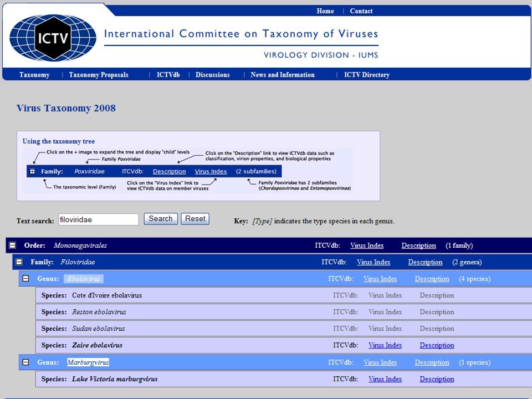Viewport: 532px width, 399px height.
Task: Select the Mononegavirales order name
Action: coord(80,245)
